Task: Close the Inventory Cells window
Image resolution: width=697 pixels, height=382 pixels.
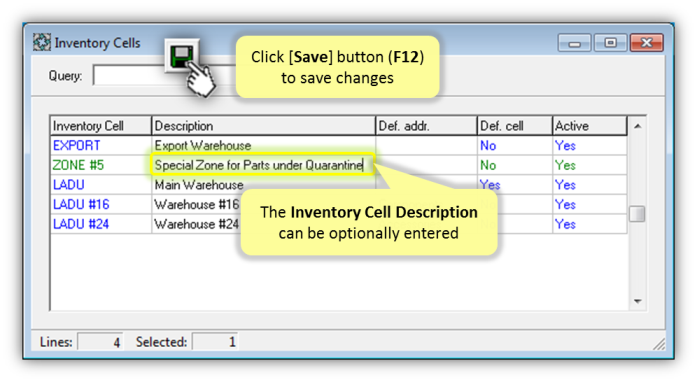Action: click(646, 43)
